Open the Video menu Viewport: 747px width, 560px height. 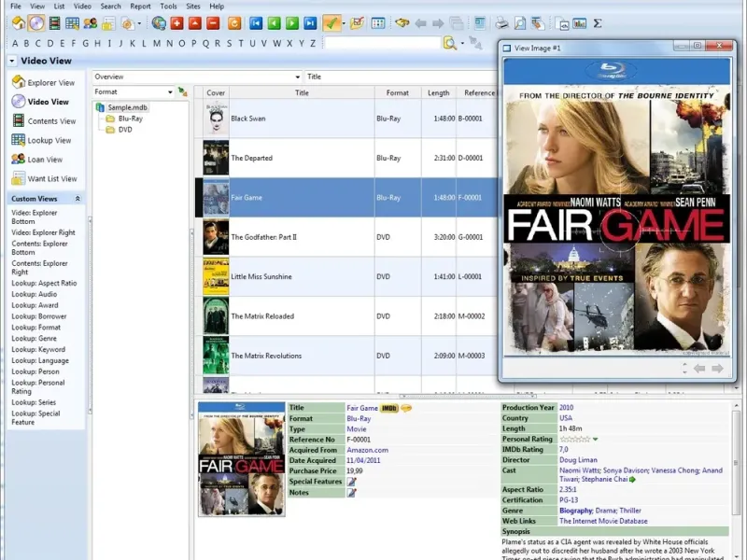pyautogui.click(x=82, y=7)
